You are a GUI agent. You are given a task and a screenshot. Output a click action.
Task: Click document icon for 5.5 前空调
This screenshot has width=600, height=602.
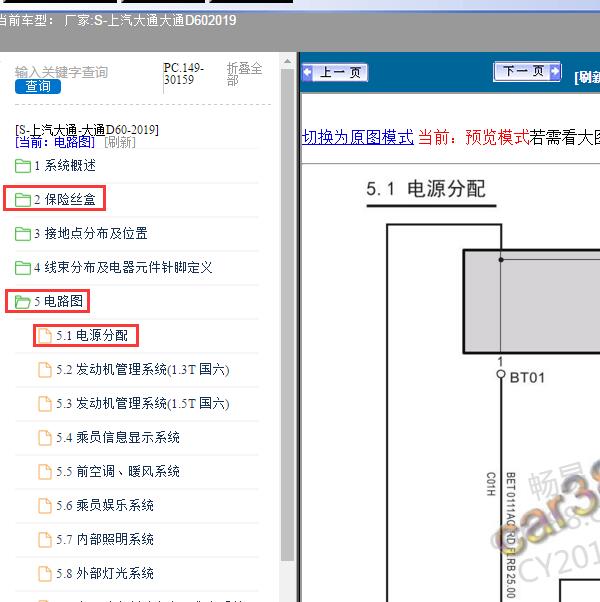45,471
